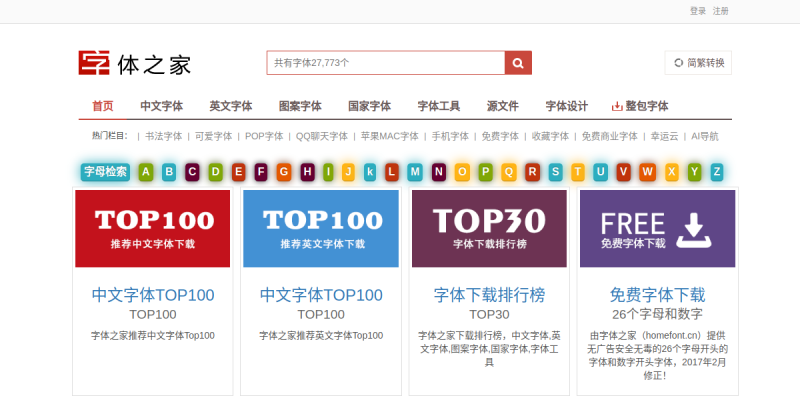The width and height of the screenshot is (800, 400).
Task: Open letter X font index
Action: [672, 172]
